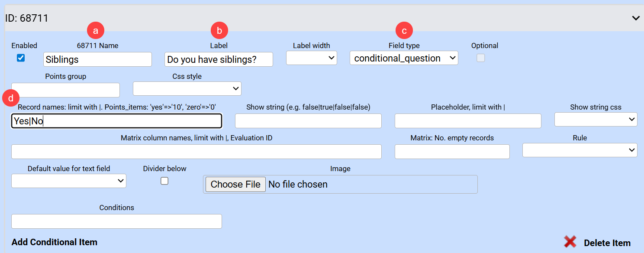The width and height of the screenshot is (644, 253).
Task: Toggle the Optional checkbox
Action: click(480, 58)
